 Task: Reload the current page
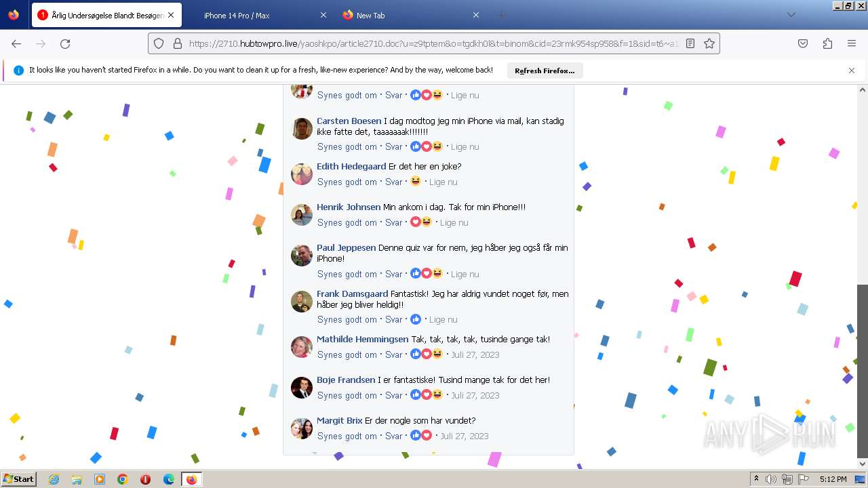65,43
